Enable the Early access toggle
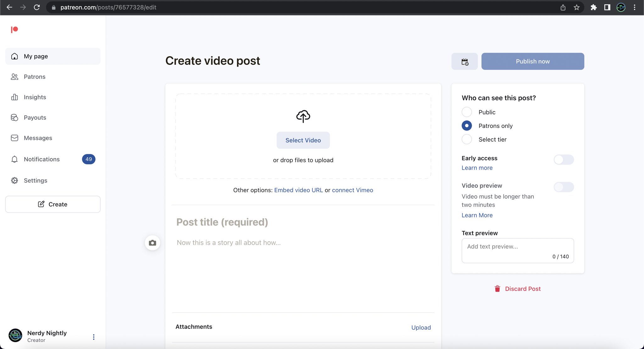 click(x=563, y=160)
